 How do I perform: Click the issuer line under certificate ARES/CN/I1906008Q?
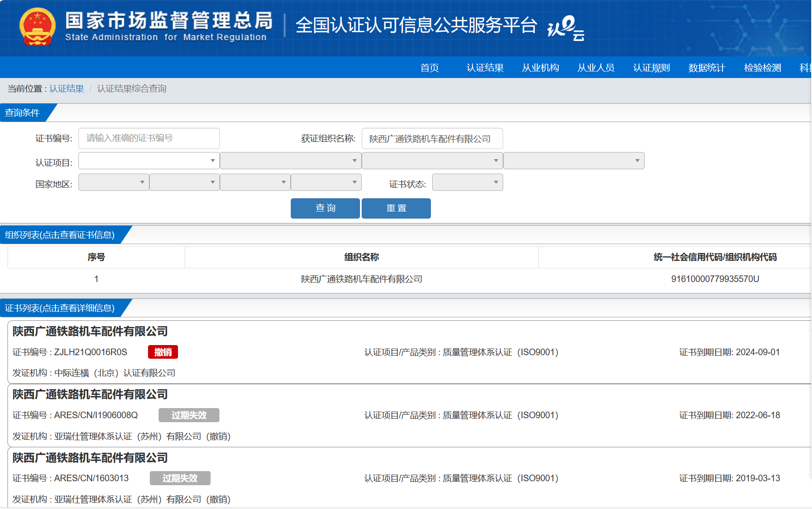click(x=122, y=436)
